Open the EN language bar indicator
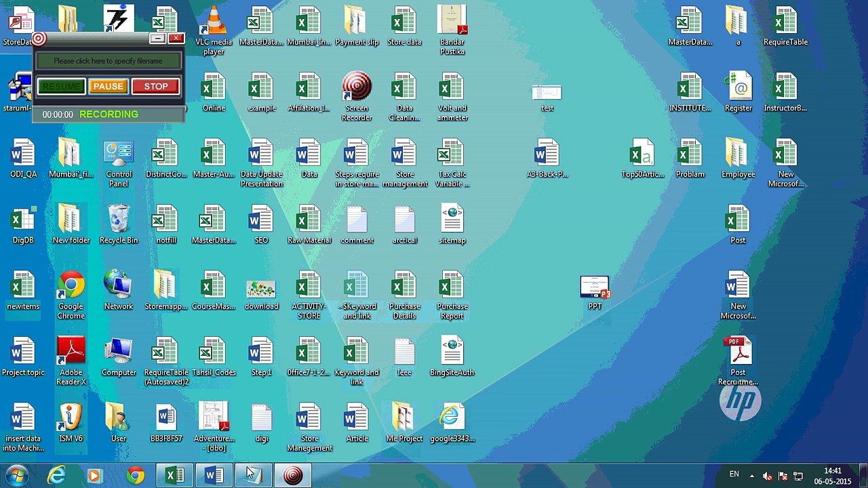 [x=734, y=474]
